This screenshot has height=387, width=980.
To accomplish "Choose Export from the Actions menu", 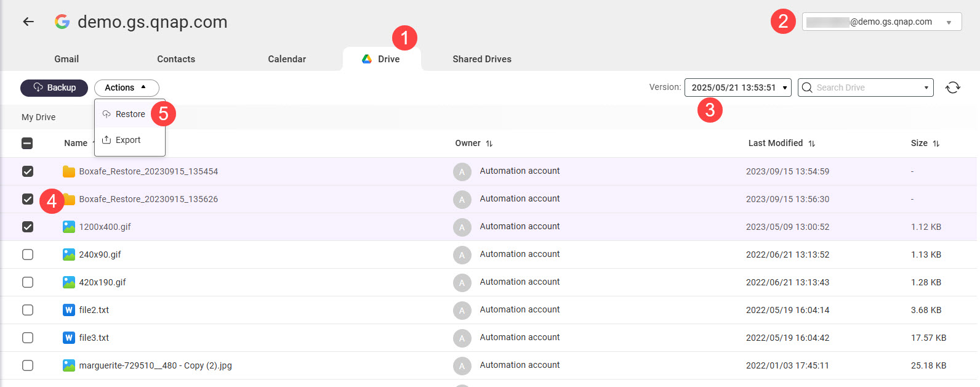I will (x=128, y=140).
